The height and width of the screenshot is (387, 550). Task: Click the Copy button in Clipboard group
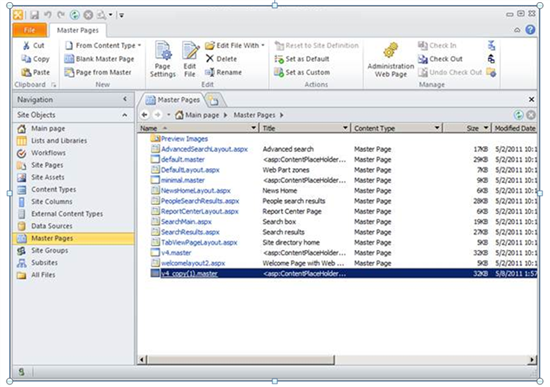[35, 59]
